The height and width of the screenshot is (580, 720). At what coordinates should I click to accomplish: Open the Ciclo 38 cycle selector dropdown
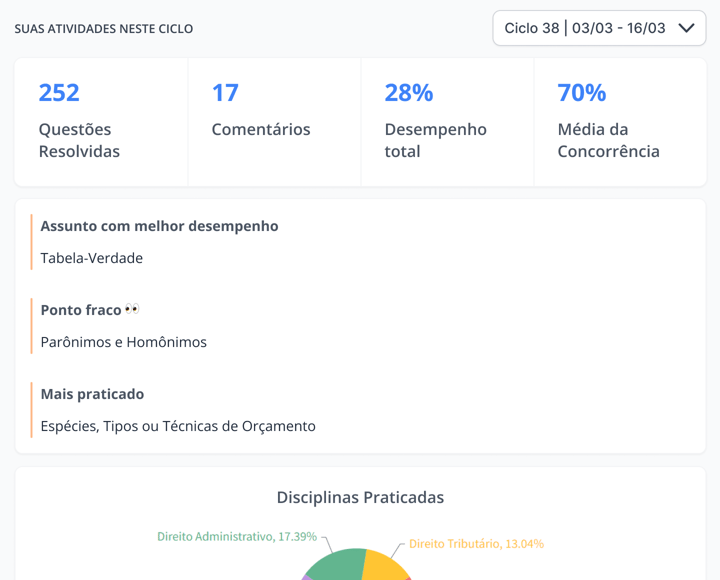point(598,28)
